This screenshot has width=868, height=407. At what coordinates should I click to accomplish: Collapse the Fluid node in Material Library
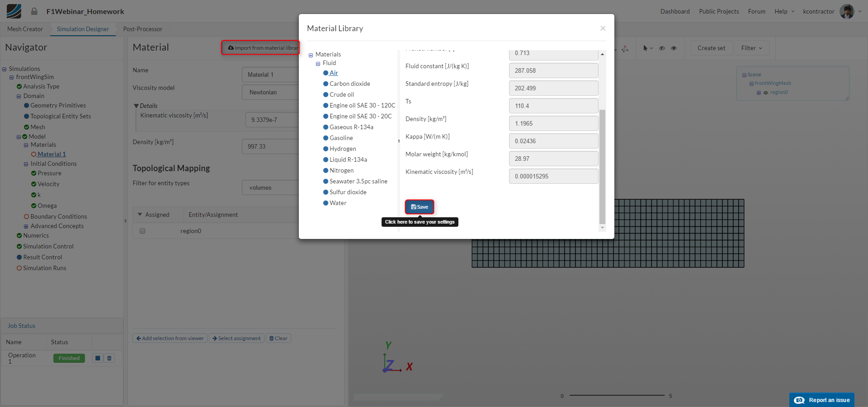pyautogui.click(x=318, y=64)
